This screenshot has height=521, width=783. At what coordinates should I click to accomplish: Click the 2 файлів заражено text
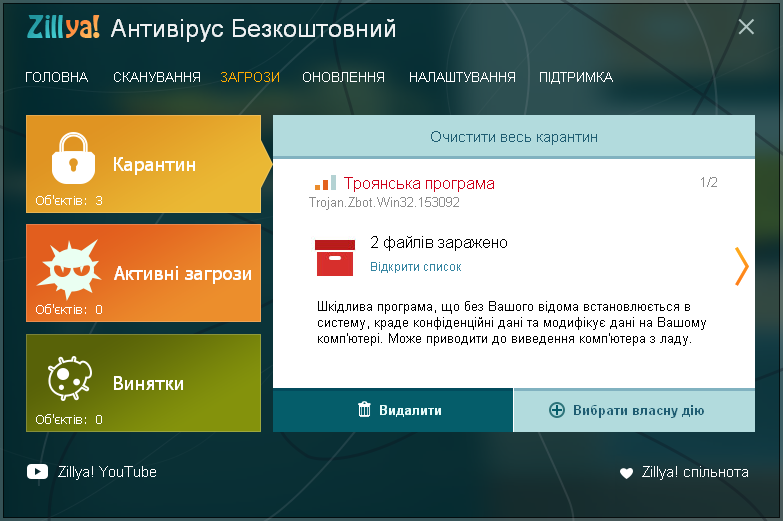[439, 243]
